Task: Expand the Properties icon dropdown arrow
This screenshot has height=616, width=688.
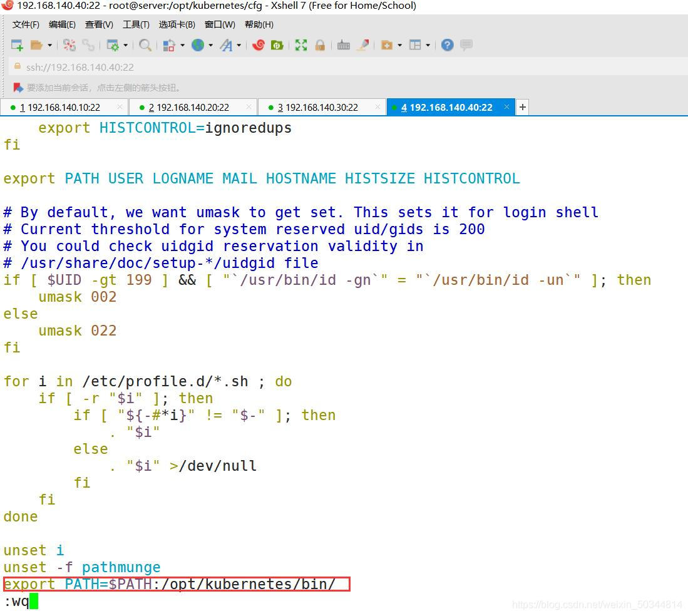Action: (125, 44)
